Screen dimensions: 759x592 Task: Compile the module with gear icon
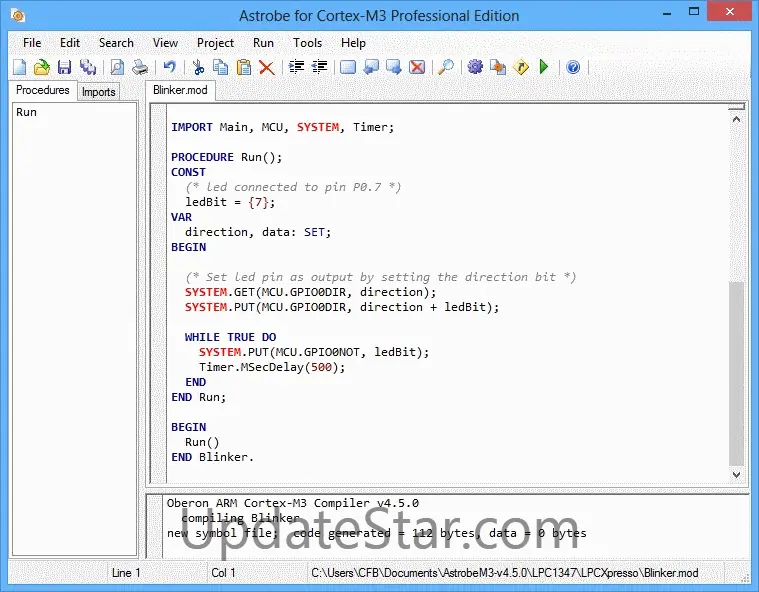tap(475, 67)
